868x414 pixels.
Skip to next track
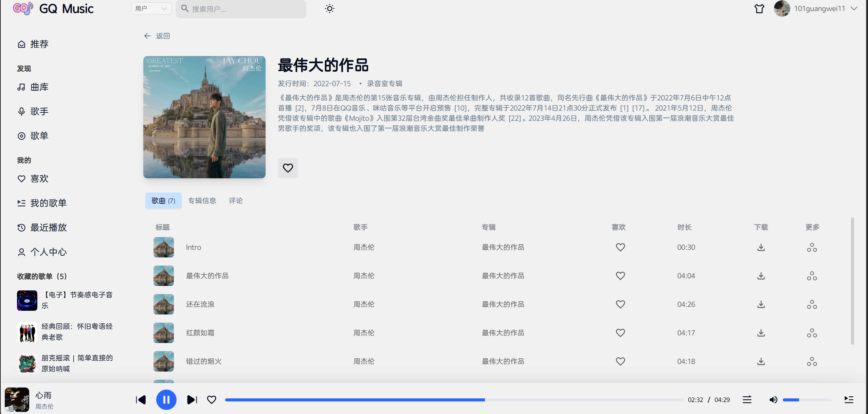point(192,400)
